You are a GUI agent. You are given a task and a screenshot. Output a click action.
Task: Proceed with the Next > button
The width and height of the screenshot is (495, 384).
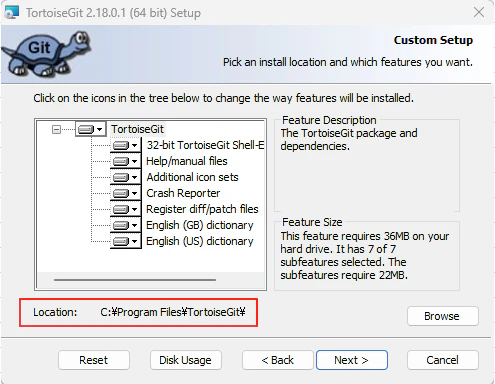(352, 360)
